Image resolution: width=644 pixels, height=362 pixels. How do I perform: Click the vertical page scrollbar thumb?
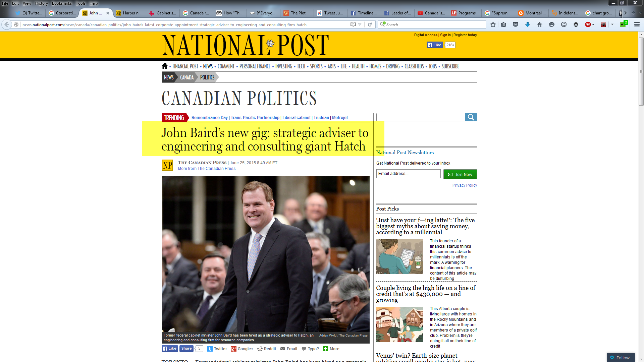[641, 70]
